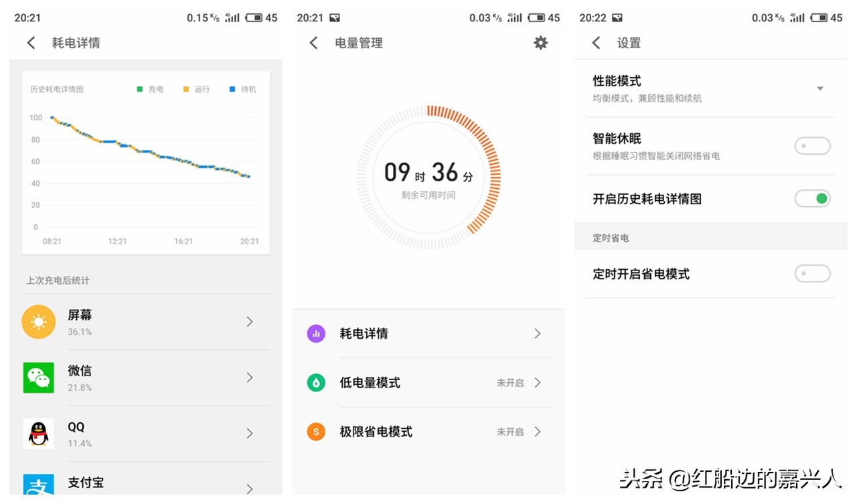Open the WeChat battery usage entry icon

pyautogui.click(x=38, y=377)
